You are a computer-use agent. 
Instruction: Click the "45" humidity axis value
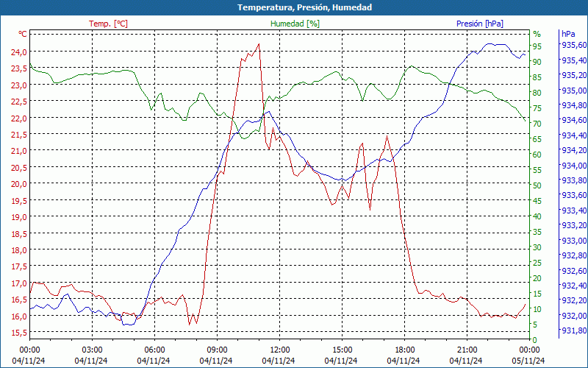537,201
